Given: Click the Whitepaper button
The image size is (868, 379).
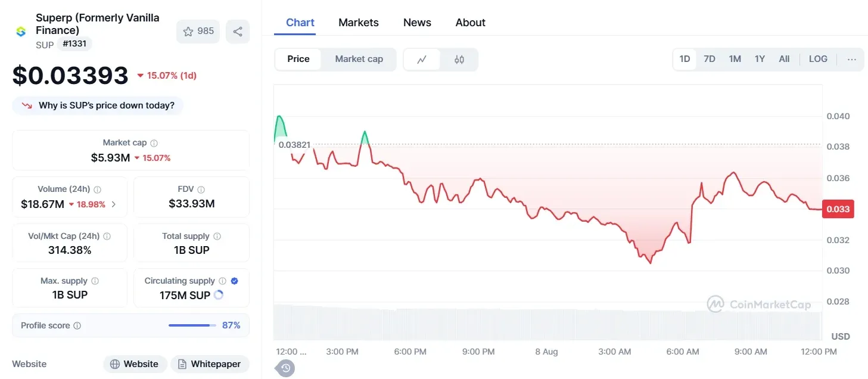Looking at the screenshot, I should point(210,364).
